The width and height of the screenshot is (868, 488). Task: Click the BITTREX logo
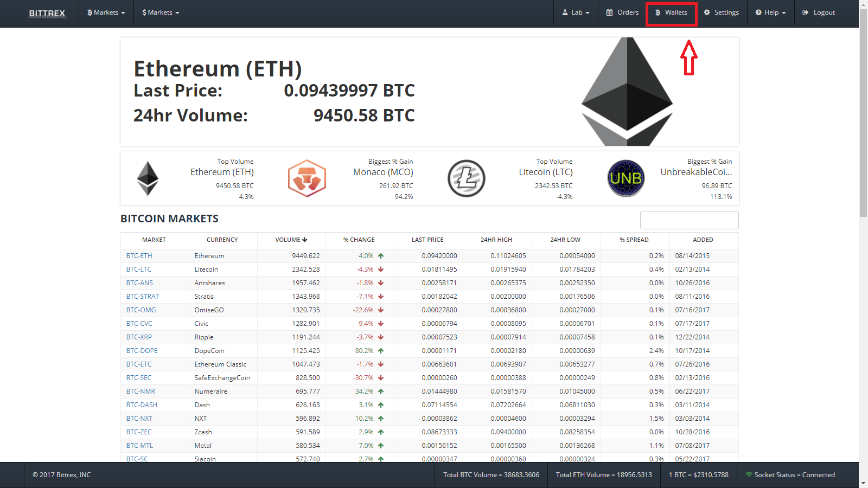coord(47,13)
